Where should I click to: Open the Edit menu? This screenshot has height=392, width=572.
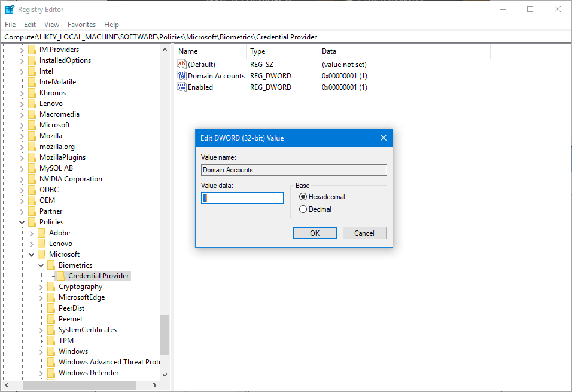29,25
